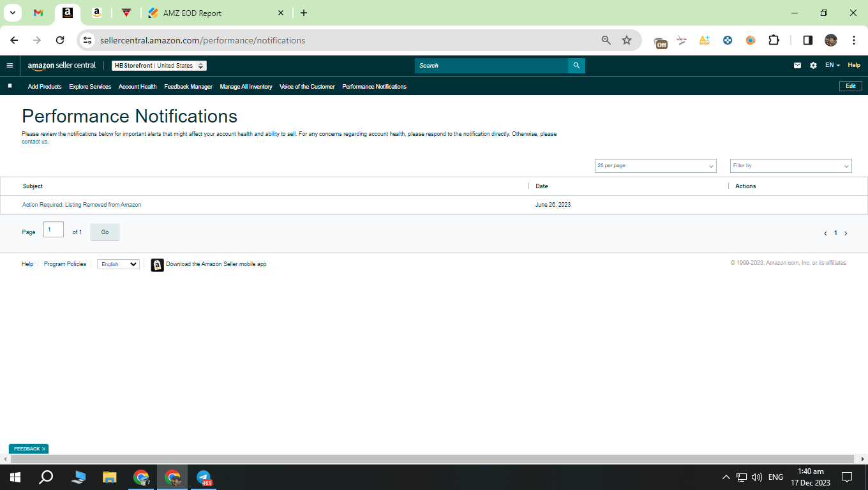
Task: Toggle the browser side panel
Action: (x=807, y=40)
